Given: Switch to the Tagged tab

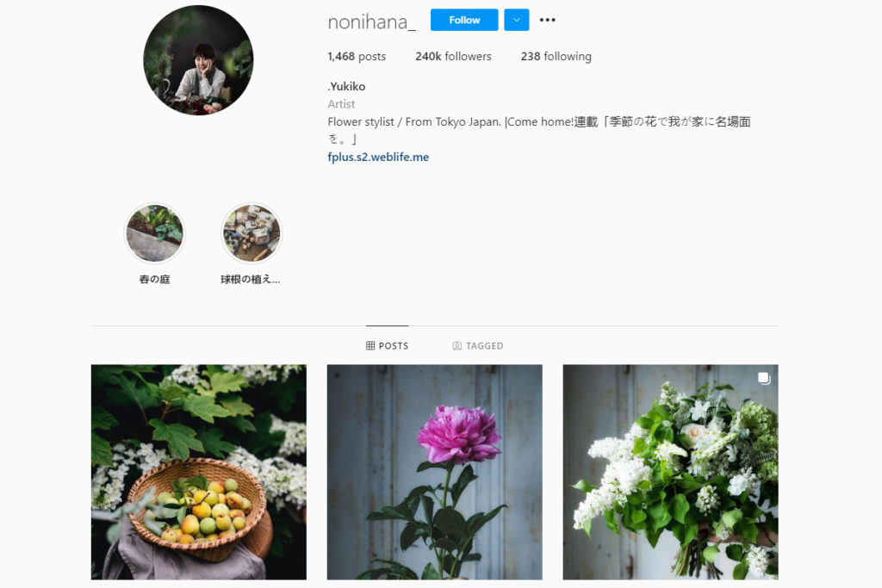Looking at the screenshot, I should [x=477, y=346].
